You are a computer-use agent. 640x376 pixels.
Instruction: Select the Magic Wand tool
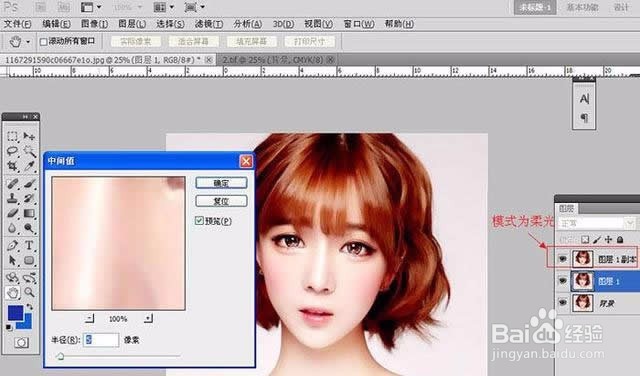tap(29, 151)
